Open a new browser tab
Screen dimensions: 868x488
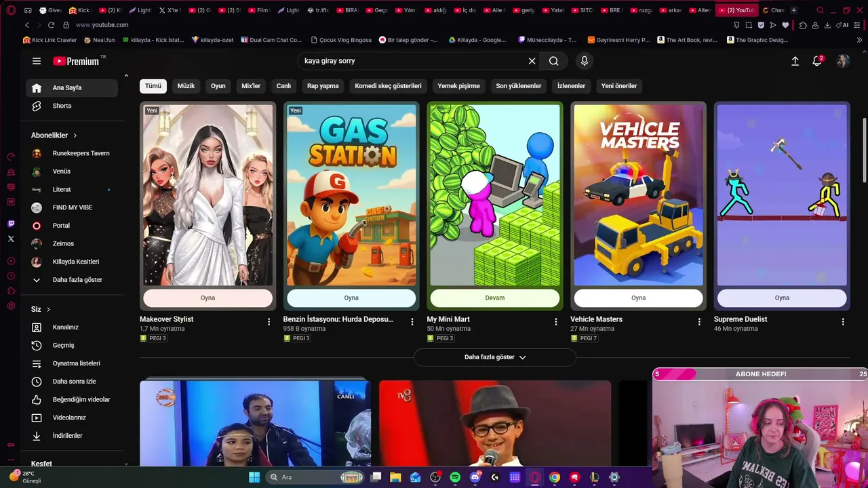pos(794,10)
